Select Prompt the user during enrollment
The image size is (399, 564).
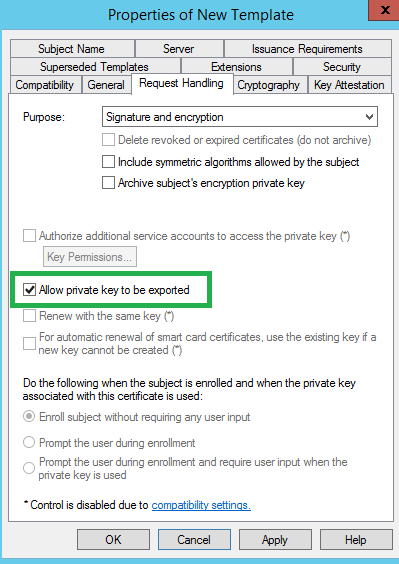pyautogui.click(x=29, y=442)
